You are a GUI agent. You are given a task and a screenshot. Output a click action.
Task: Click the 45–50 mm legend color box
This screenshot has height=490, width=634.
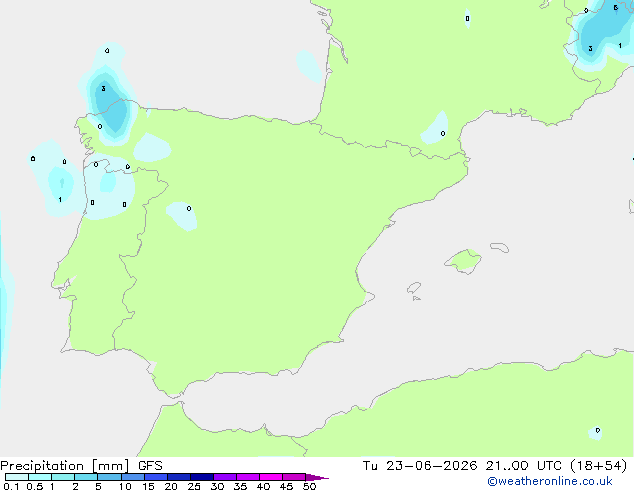click(x=294, y=477)
